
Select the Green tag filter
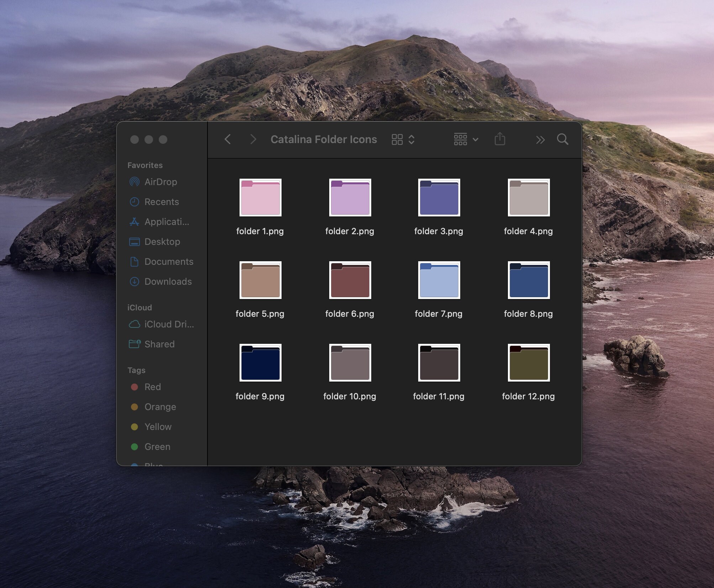tap(157, 446)
